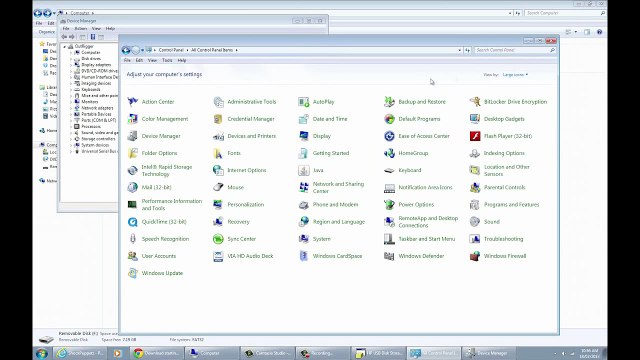Viewport: 640px width, 360px height.
Task: Open the Java icon
Action: (x=304, y=170)
